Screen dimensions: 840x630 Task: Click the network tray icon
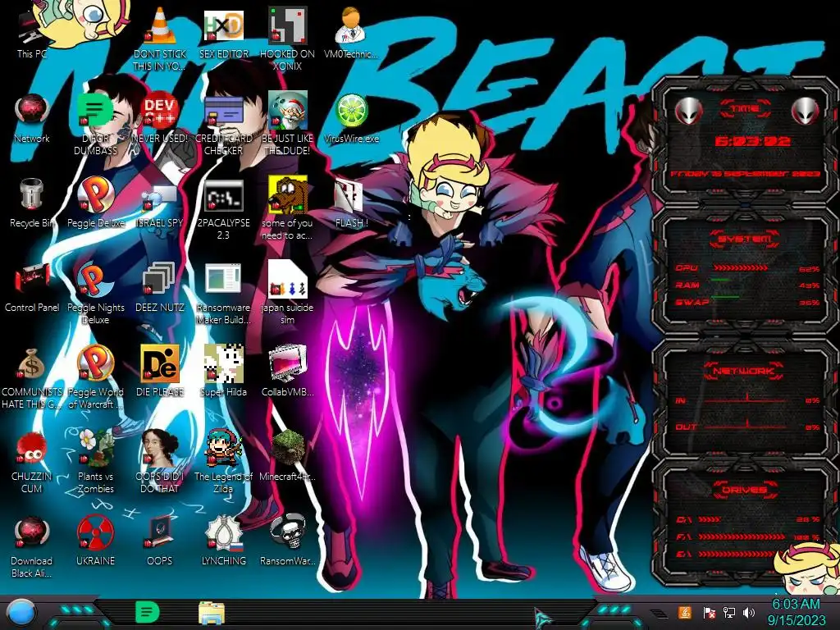pos(728,612)
